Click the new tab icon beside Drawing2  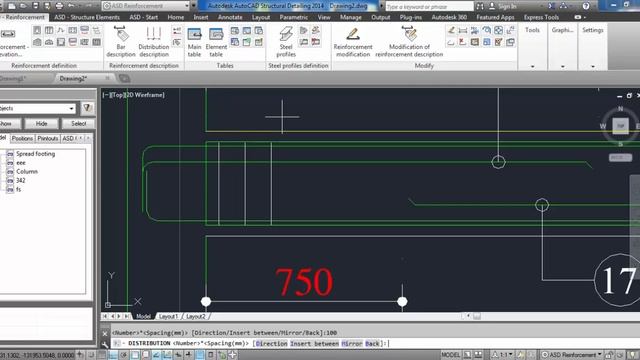tap(124, 78)
